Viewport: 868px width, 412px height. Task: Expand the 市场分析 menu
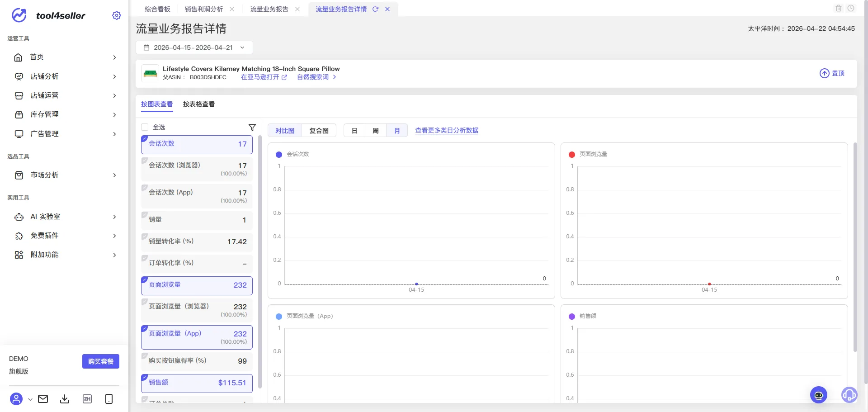tap(114, 175)
